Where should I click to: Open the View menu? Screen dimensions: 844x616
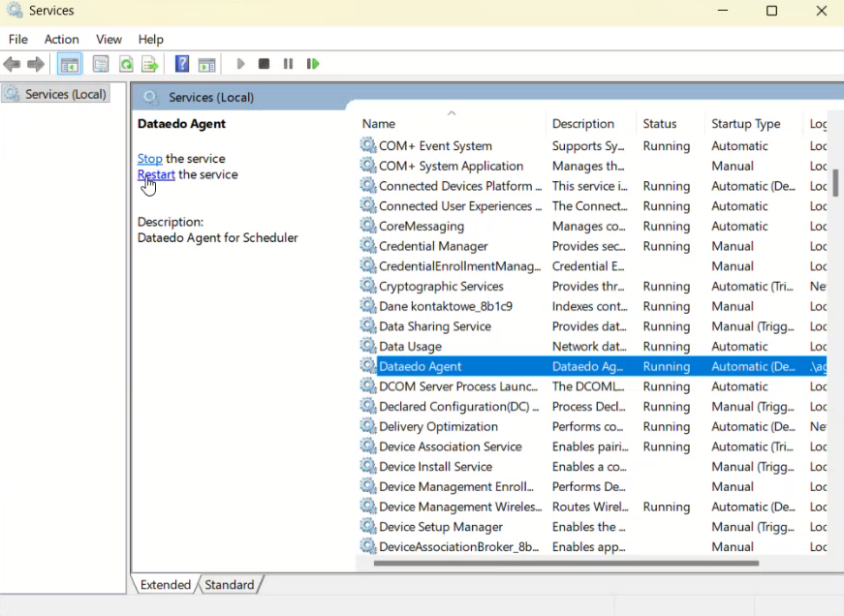[109, 40]
